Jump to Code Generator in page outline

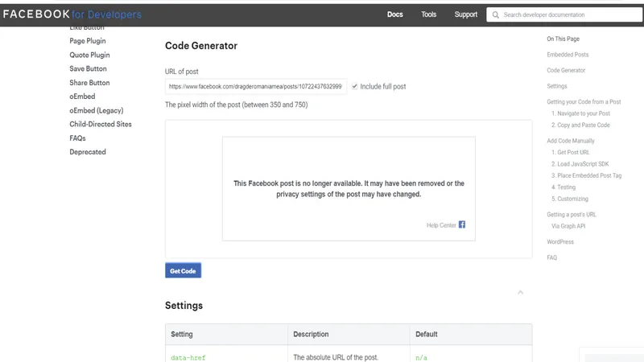[x=566, y=70]
